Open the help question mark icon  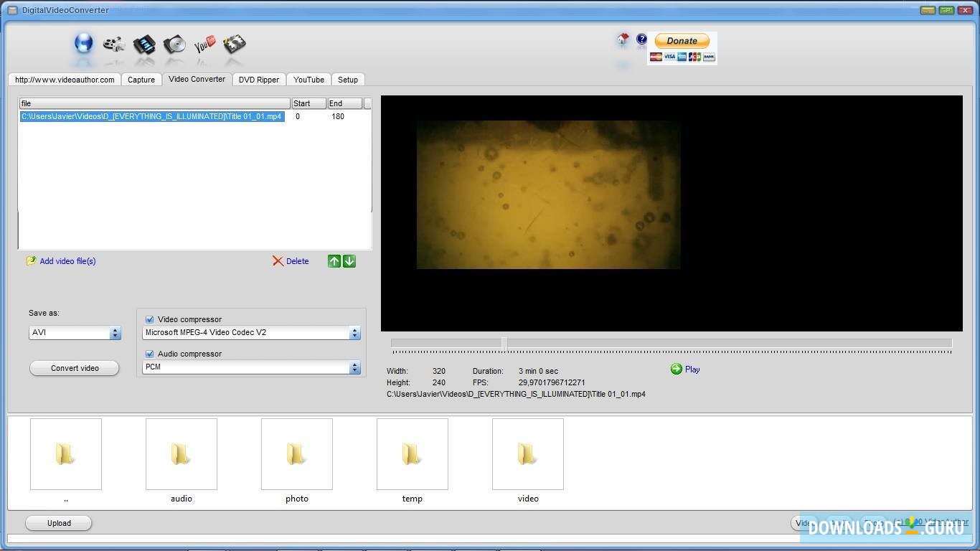(641, 39)
